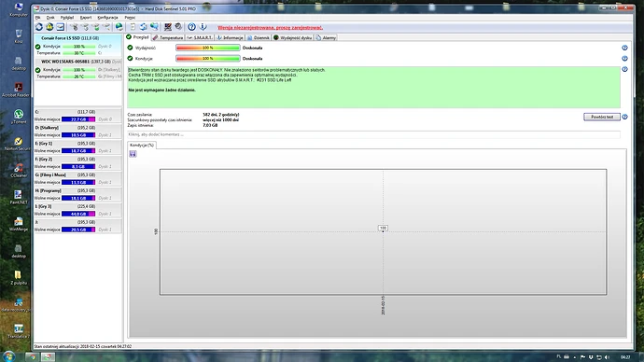Open the uTorrent desktop shortcut
The height and width of the screenshot is (362, 644).
[x=18, y=116]
